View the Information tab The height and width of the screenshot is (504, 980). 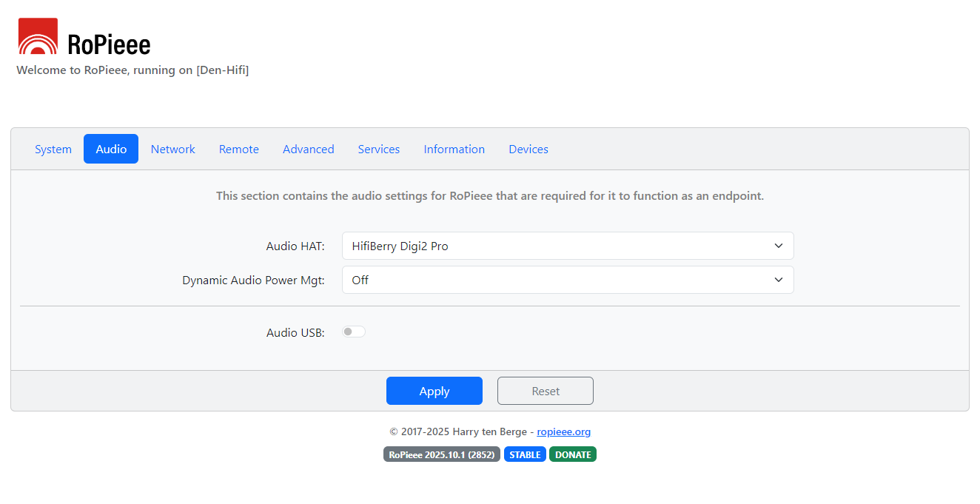tap(454, 149)
